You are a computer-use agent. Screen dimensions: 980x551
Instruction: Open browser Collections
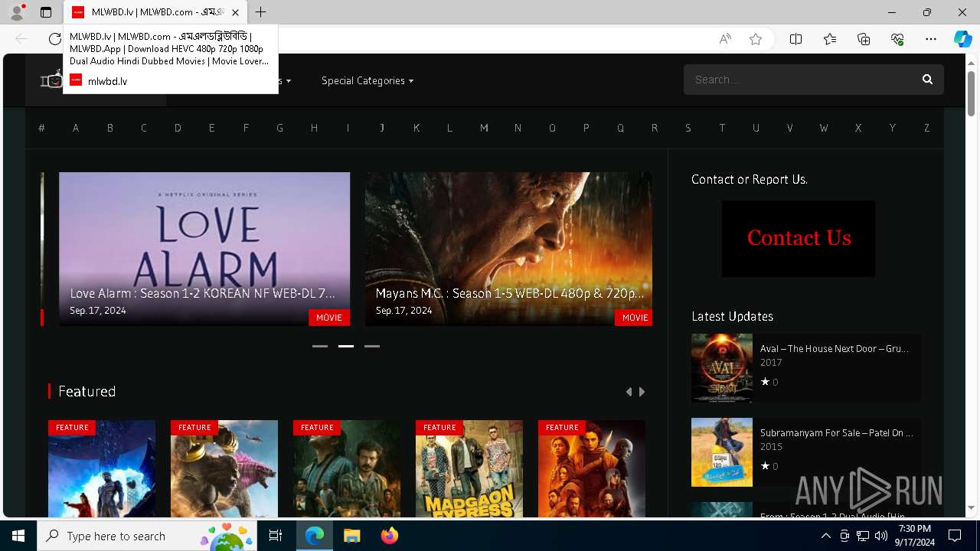[864, 39]
